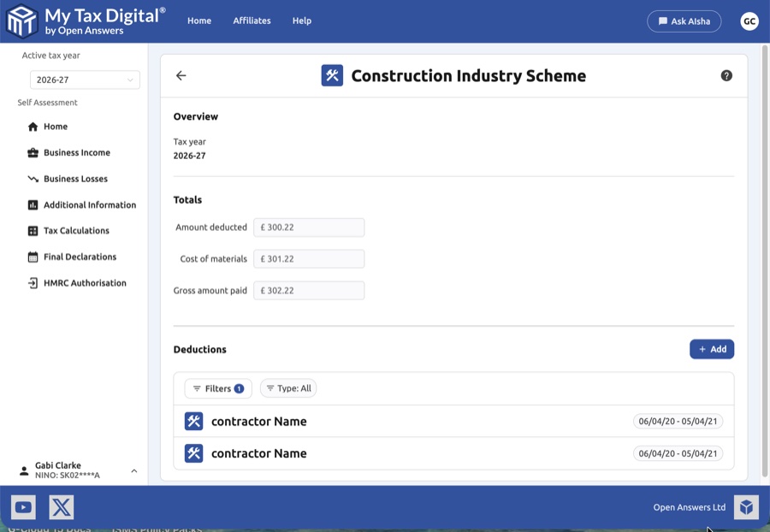Open the help question mark icon
Viewport: 770px width, 532px height.
726,75
